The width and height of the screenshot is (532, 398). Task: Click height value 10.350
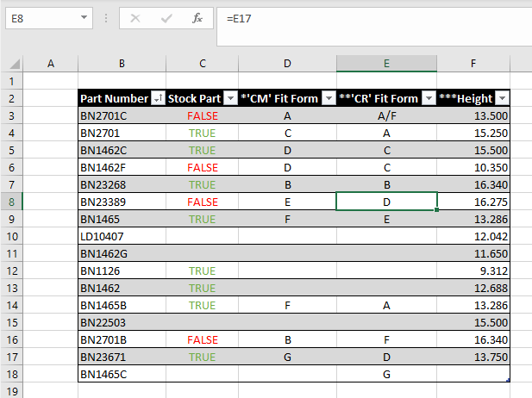tap(491, 167)
